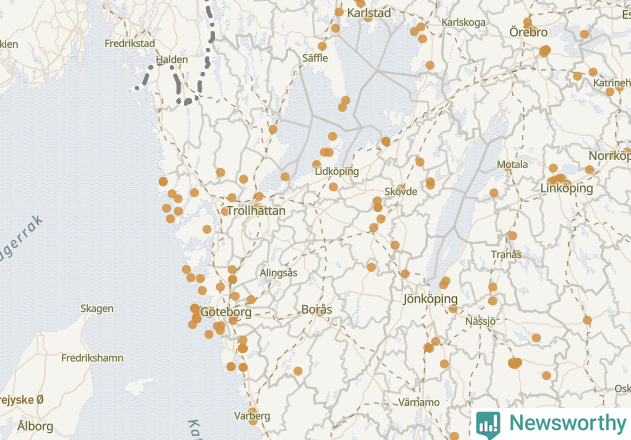Select the Jönköping city label
Image resolution: width=631 pixels, height=440 pixels.
(431, 299)
